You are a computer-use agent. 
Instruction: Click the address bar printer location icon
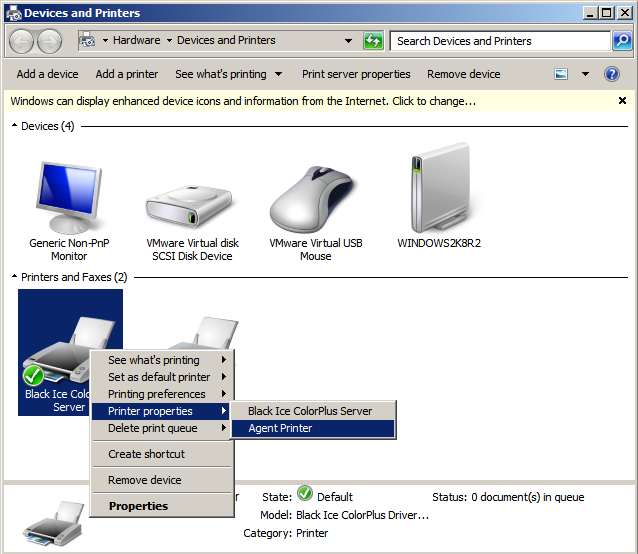click(x=87, y=41)
